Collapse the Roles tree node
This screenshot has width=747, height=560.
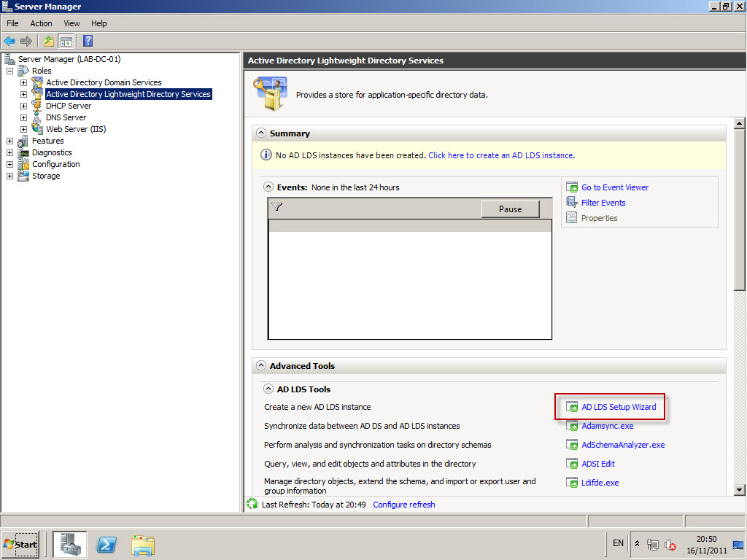pyautogui.click(x=9, y=71)
